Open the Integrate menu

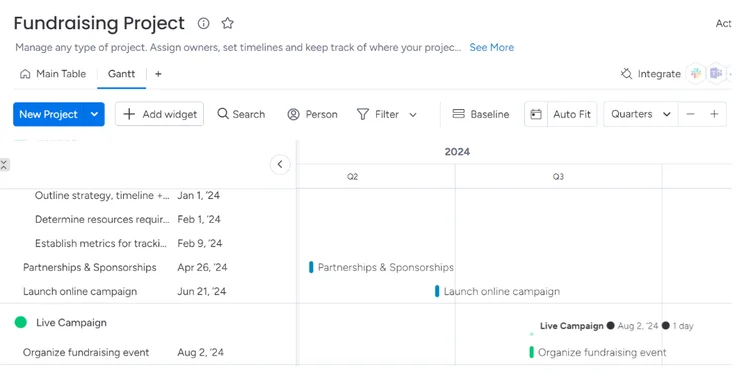[x=651, y=74]
